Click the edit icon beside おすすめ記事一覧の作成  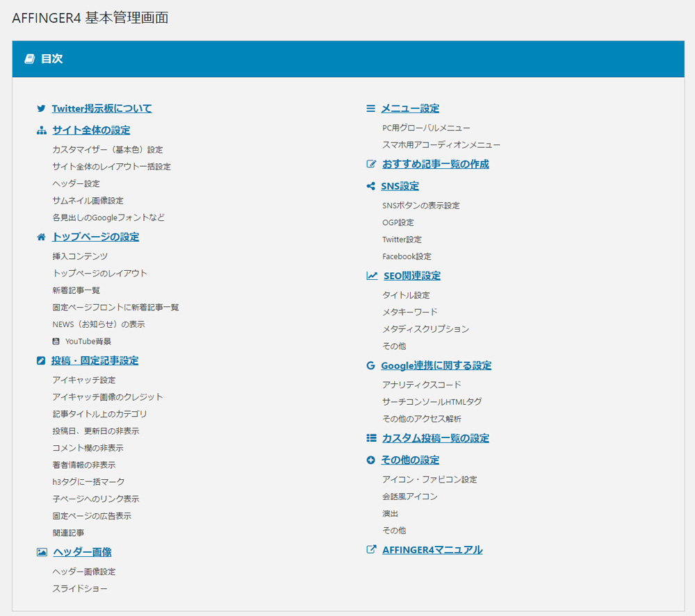tap(371, 165)
